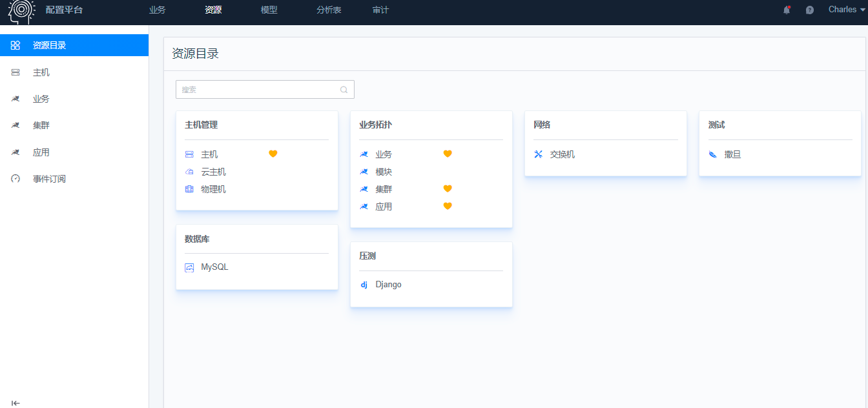Click the 业务拓扑 card heading

coord(375,125)
